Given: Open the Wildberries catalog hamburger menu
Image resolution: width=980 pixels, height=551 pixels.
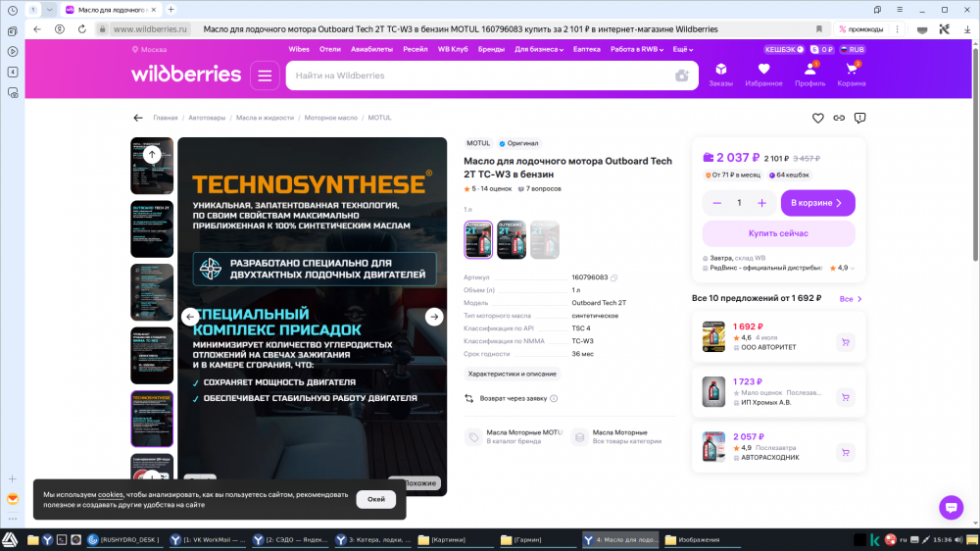Looking at the screenshot, I should [265, 75].
